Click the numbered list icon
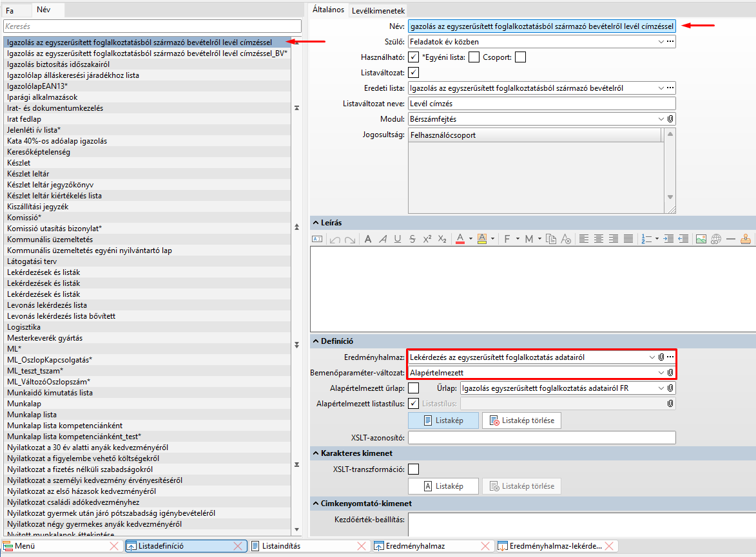The width and height of the screenshot is (756, 557). point(646,239)
